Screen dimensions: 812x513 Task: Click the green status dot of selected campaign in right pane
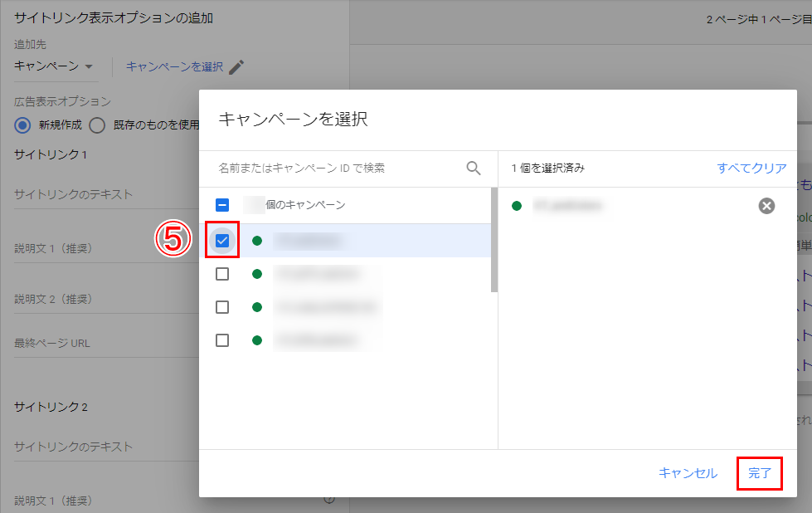pos(516,206)
